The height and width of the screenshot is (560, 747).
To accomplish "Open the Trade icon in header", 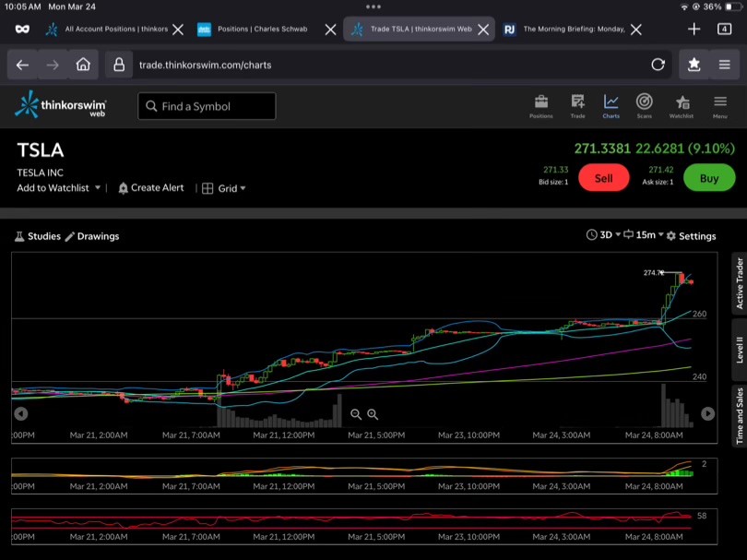I will (577, 106).
